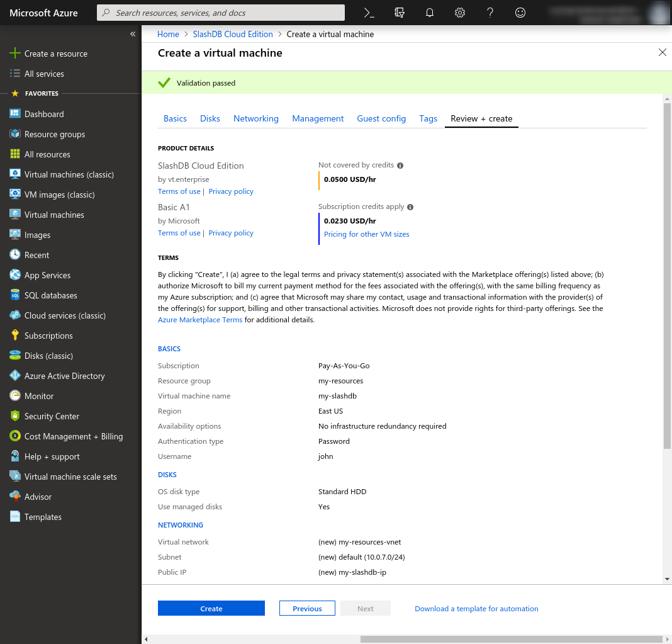Open the notifications bell
The width and height of the screenshot is (672, 644).
click(x=430, y=13)
